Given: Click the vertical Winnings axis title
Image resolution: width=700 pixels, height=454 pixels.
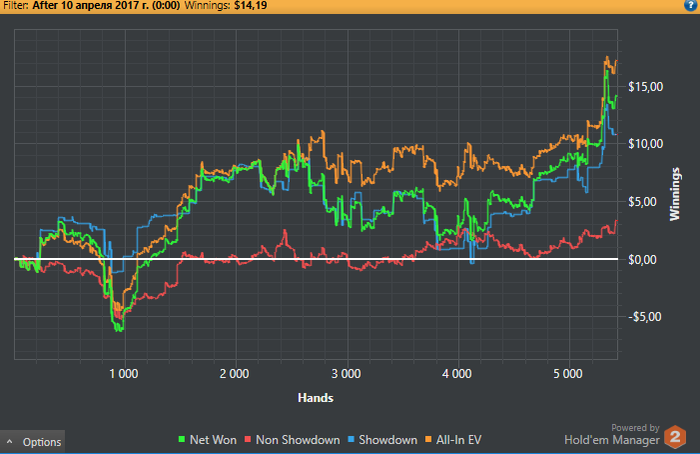Looking at the screenshot, I should [x=674, y=194].
